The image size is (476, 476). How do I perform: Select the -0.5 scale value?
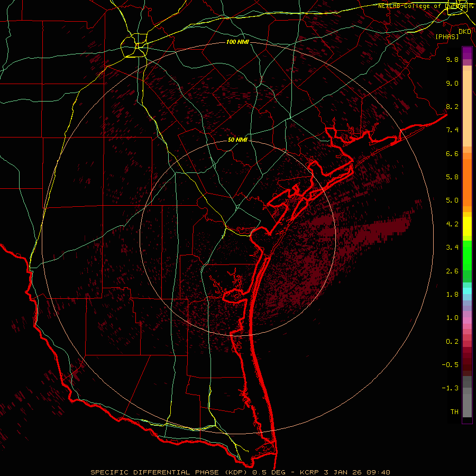click(x=450, y=364)
